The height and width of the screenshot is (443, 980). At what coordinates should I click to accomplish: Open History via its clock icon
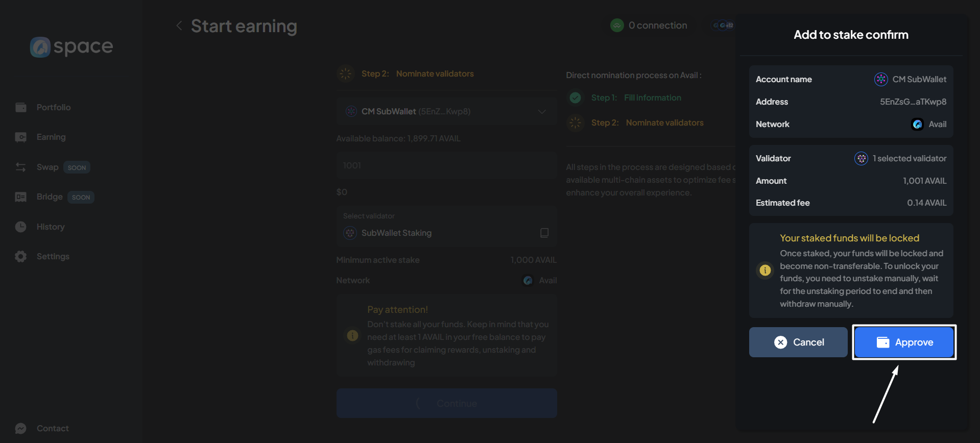click(20, 227)
